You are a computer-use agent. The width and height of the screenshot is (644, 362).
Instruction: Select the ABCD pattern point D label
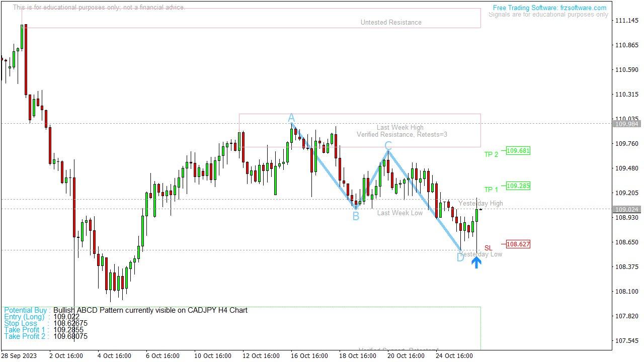coord(460,258)
